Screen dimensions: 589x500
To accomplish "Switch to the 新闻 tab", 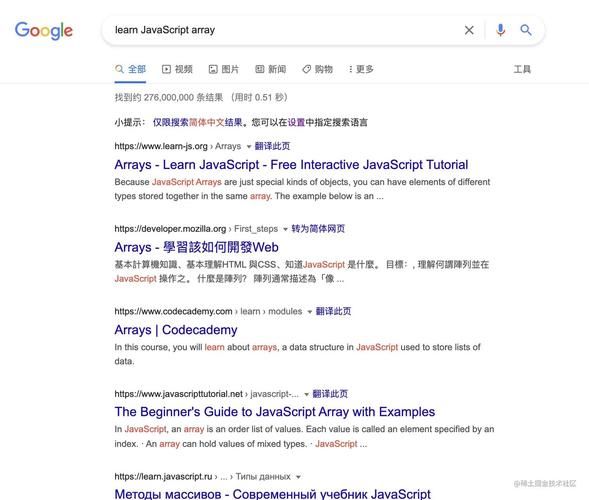I will (270, 69).
